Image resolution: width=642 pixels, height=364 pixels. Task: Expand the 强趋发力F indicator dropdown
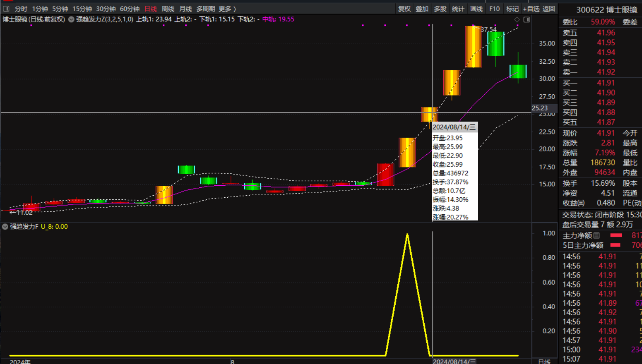[x=5, y=227]
